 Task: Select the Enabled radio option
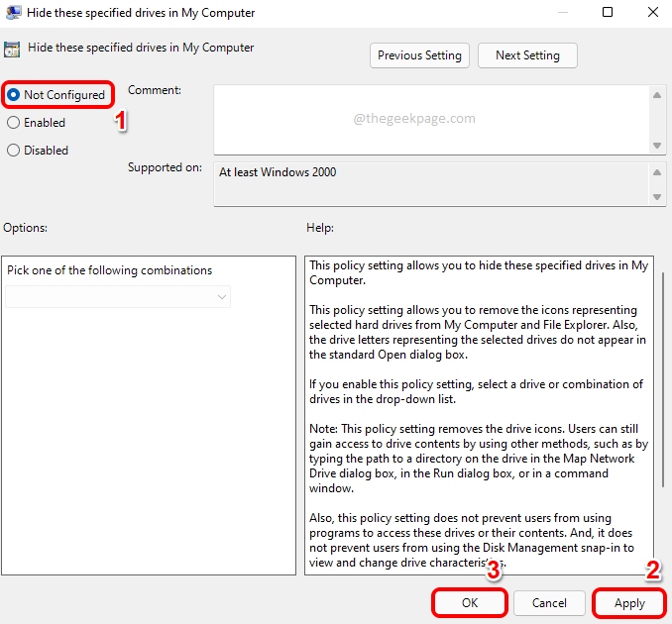pos(13,123)
